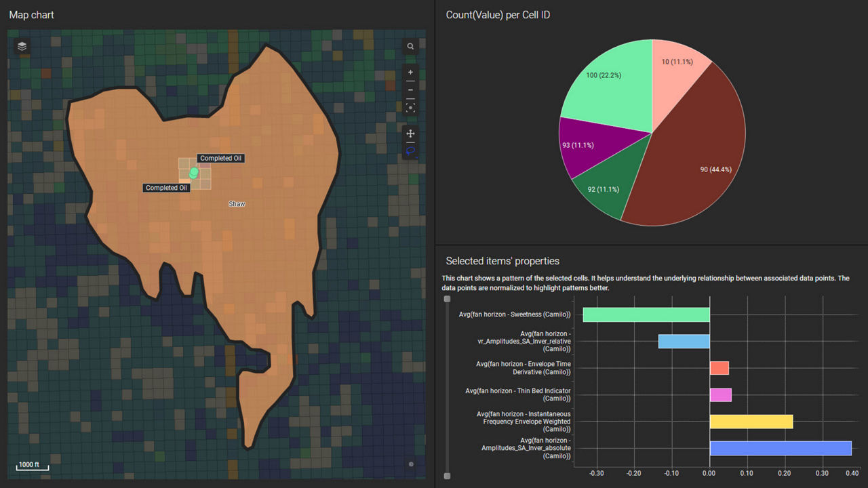Click the upper Completed Oil label

point(221,159)
